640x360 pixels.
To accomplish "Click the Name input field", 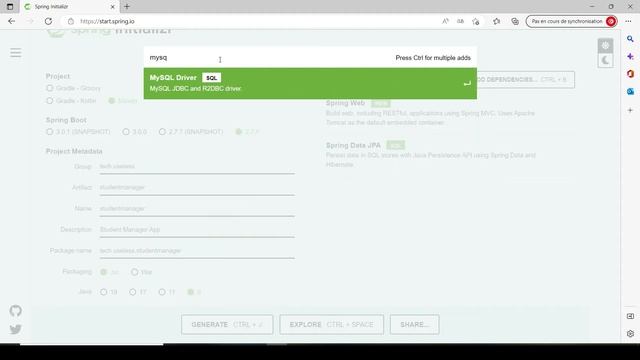I will coord(197,209).
